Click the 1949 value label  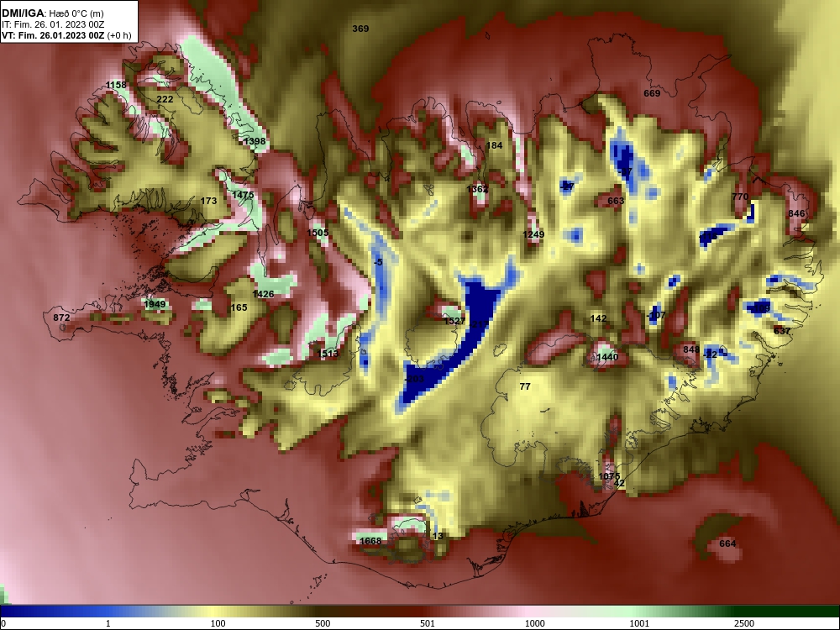click(155, 304)
